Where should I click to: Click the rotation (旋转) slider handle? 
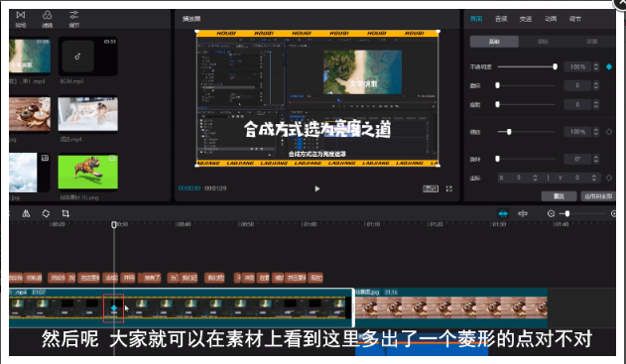point(497,159)
